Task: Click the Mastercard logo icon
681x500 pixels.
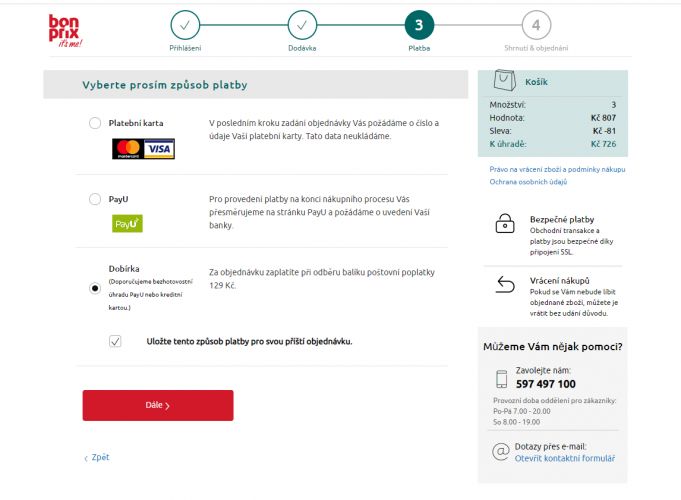Action: [x=128, y=149]
